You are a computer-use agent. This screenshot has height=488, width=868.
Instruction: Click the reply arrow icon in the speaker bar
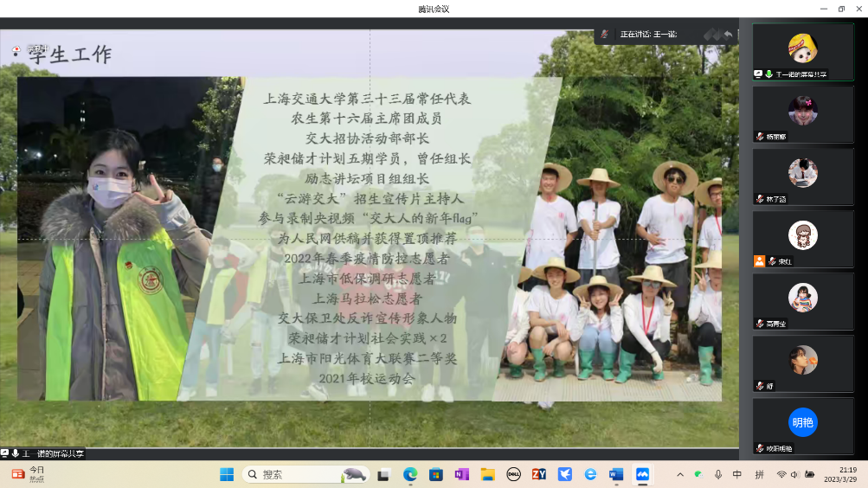(x=728, y=35)
